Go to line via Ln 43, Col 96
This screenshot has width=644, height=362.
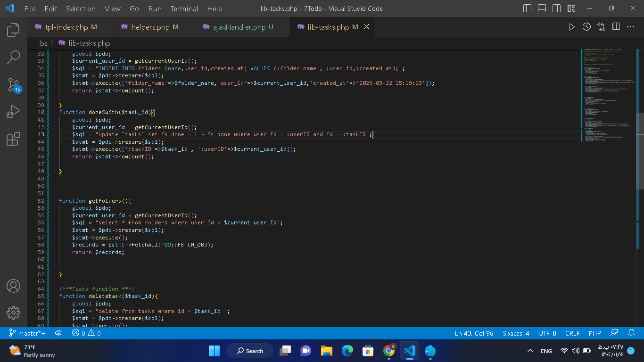474,333
